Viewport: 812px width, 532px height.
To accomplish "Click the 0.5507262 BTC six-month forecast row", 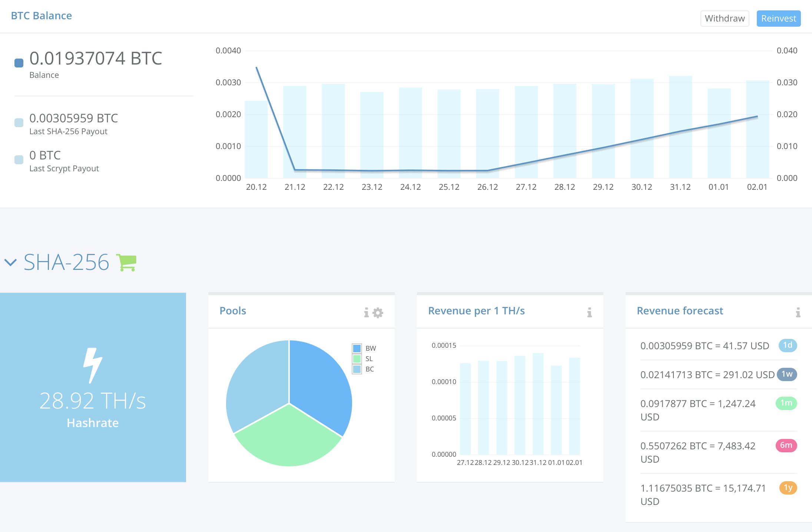I will pyautogui.click(x=719, y=452).
